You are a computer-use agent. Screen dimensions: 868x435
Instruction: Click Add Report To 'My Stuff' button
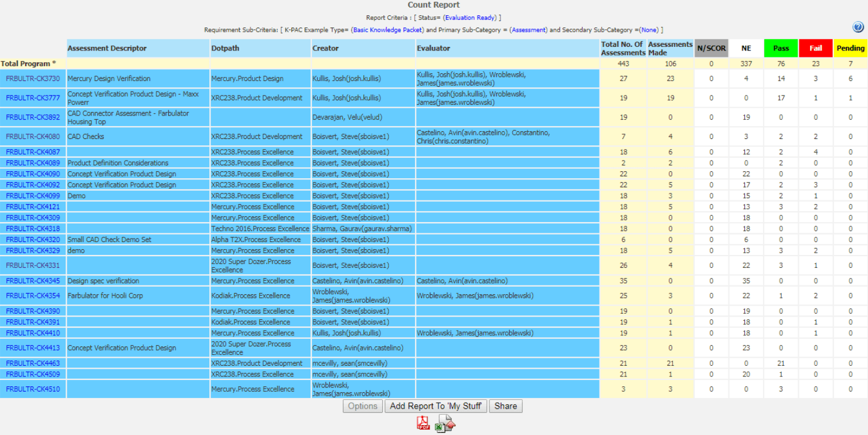click(436, 406)
